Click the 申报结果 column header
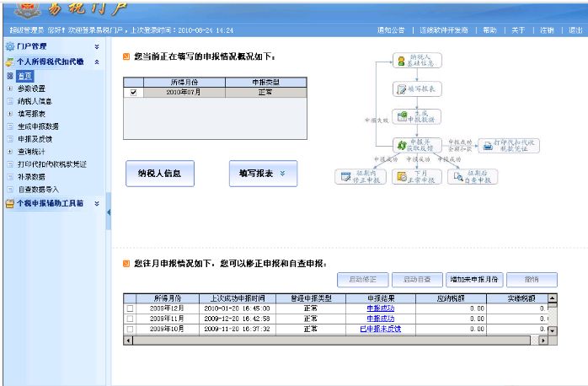 381,298
